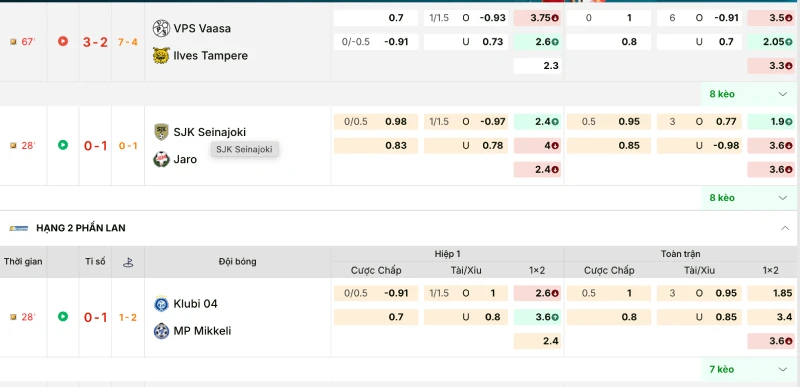This screenshot has width=800, height=387.
Task: Expand 8 kèo for SJK Seinajoki match
Action: click(x=748, y=198)
